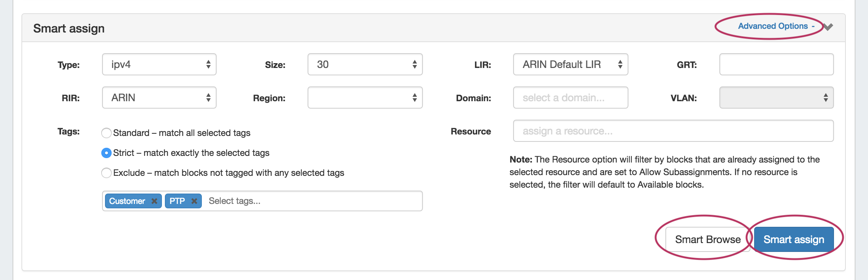This screenshot has width=868, height=280.
Task: Remove the Customer tag with its x icon
Action: coord(155,201)
